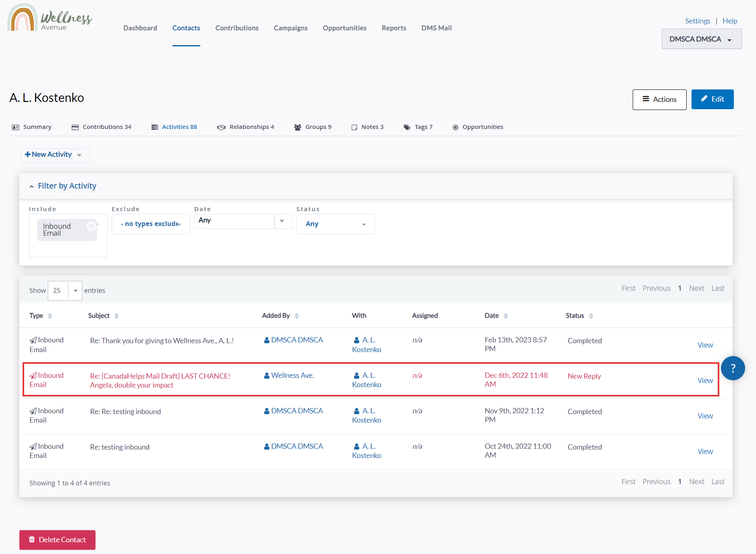Click the blue help question mark bubble

point(733,368)
